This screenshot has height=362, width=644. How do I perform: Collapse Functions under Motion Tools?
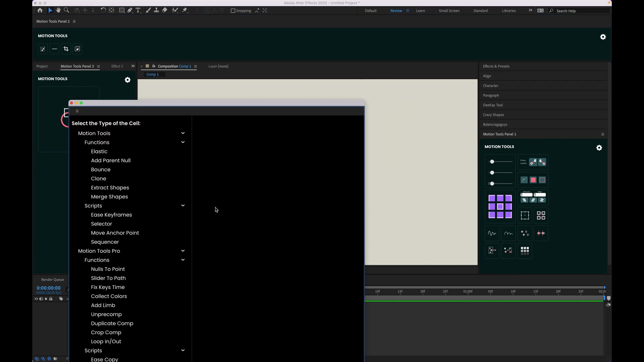183,142
